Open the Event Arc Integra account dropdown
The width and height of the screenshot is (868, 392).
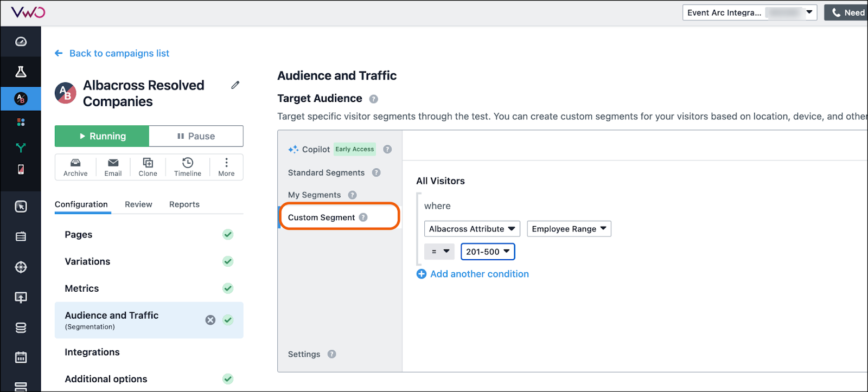750,12
